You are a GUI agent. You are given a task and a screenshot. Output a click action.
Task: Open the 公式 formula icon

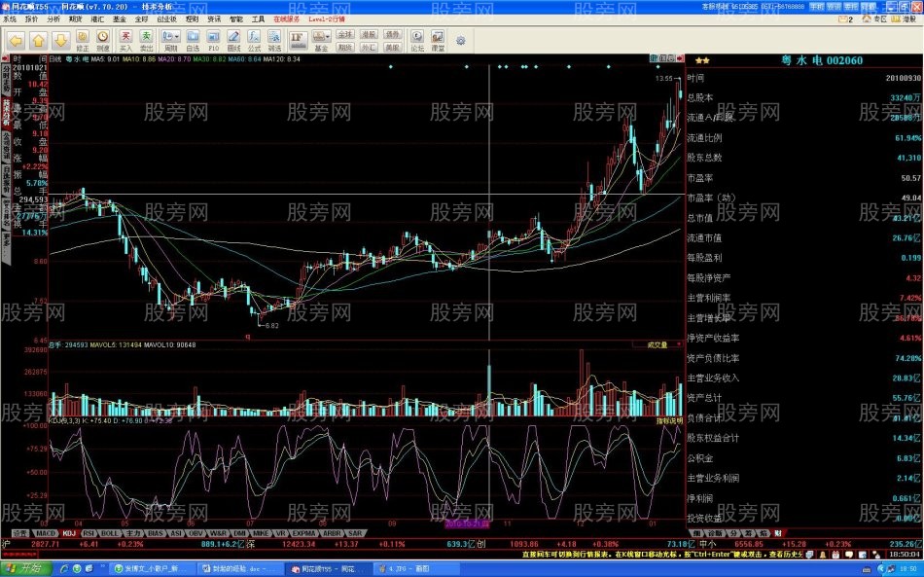(254, 41)
